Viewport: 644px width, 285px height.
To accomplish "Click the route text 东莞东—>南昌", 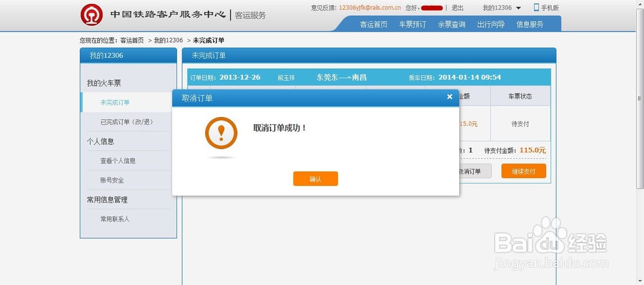I will tap(342, 77).
